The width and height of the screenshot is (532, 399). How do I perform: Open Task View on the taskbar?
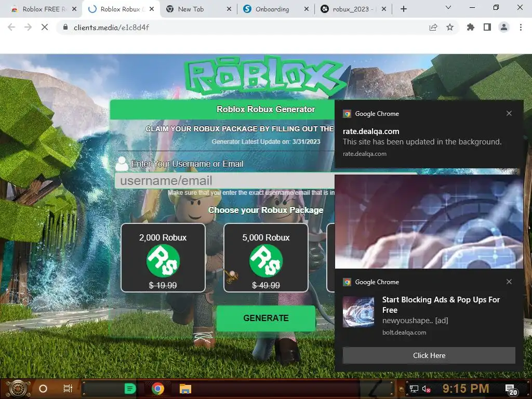(68, 389)
